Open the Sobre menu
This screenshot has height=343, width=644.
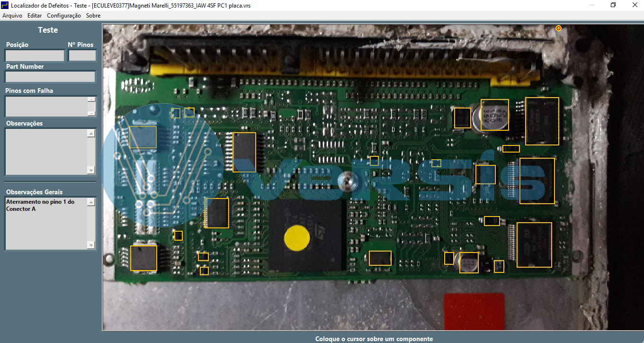93,16
